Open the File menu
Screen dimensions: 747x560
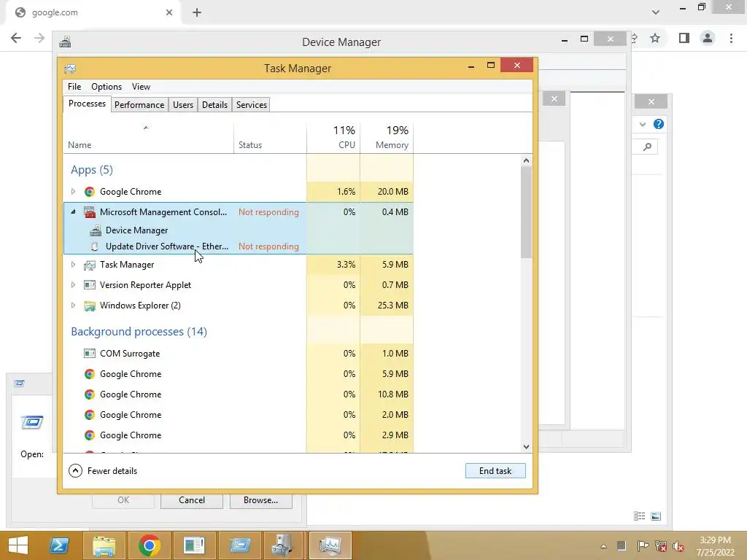coord(74,87)
